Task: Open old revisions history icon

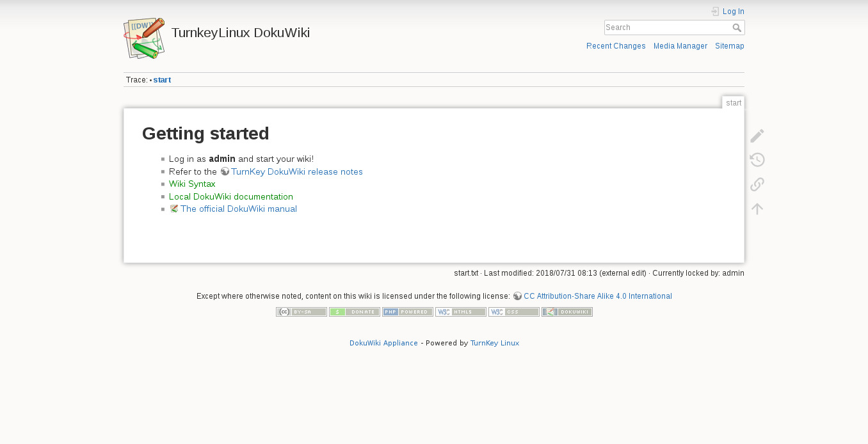Action: click(x=757, y=160)
